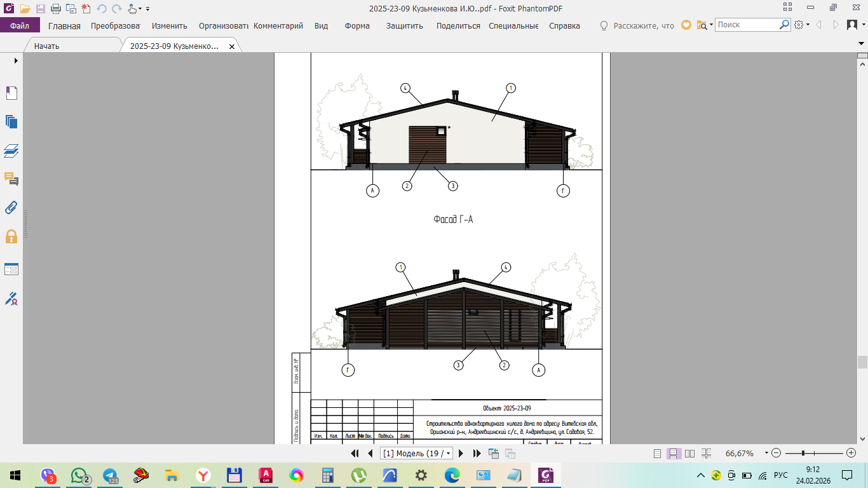Open the Pages thumbnails panel
868x488 pixels.
coord(11,122)
